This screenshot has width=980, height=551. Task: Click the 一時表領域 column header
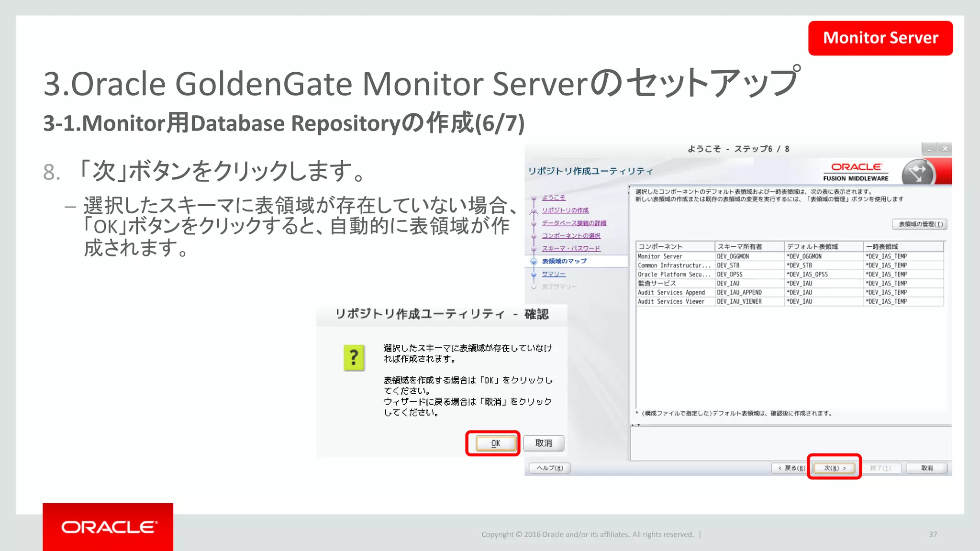pyautogui.click(x=903, y=246)
